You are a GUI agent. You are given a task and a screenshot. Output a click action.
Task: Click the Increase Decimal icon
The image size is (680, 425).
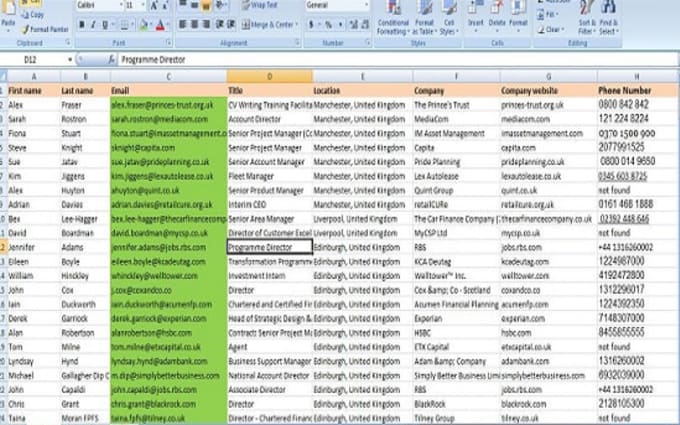(x=354, y=25)
